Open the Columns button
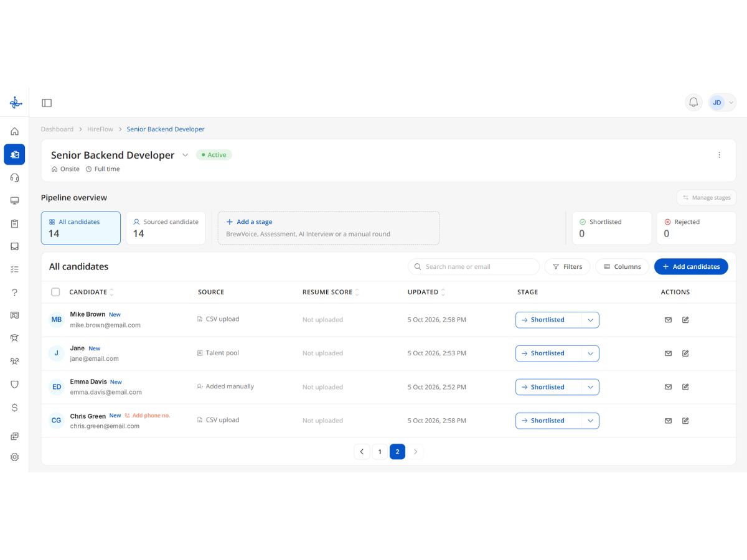Image resolution: width=747 pixels, height=560 pixels. [x=622, y=266]
